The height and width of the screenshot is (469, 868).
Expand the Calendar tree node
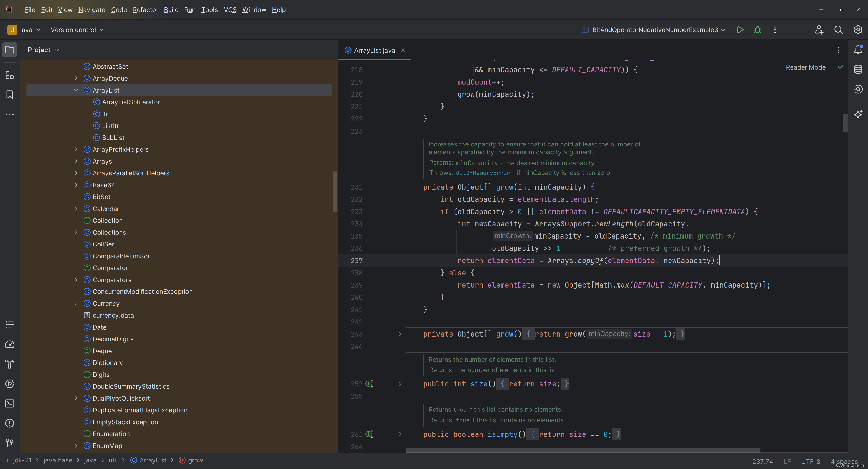[76, 209]
